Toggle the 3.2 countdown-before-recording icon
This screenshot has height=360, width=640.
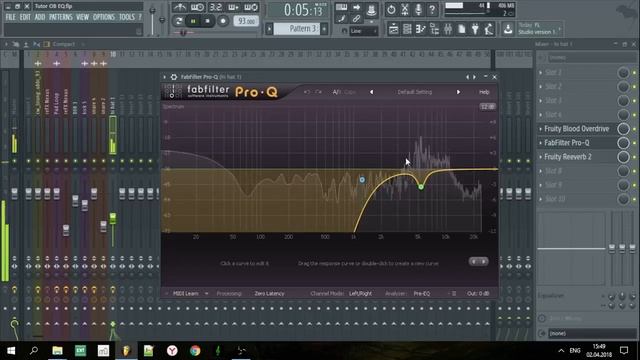pos(216,7)
